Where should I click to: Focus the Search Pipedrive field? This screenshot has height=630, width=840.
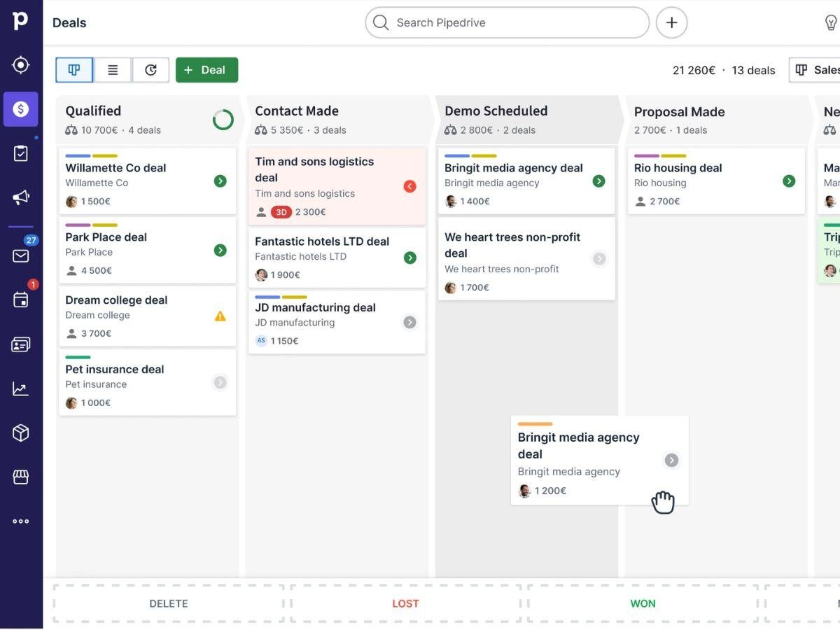pyautogui.click(x=507, y=22)
